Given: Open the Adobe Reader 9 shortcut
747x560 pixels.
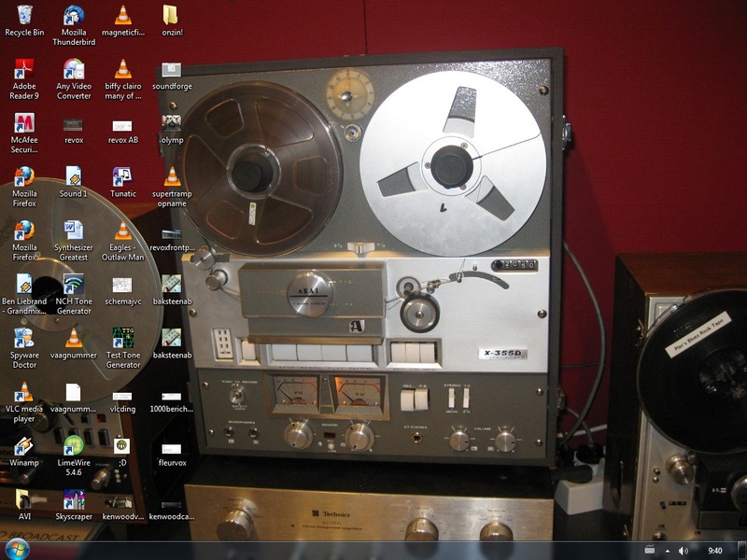Looking at the screenshot, I should click(24, 70).
